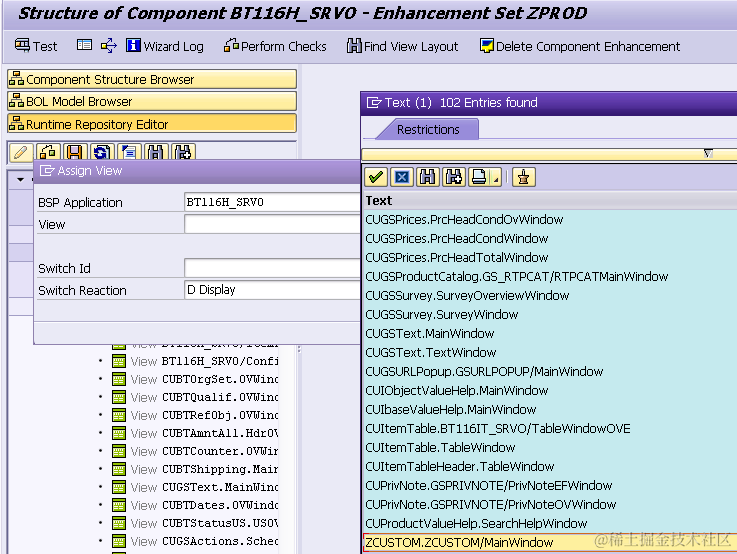This screenshot has width=737, height=554.
Task: Click the View input field
Action: point(272,224)
